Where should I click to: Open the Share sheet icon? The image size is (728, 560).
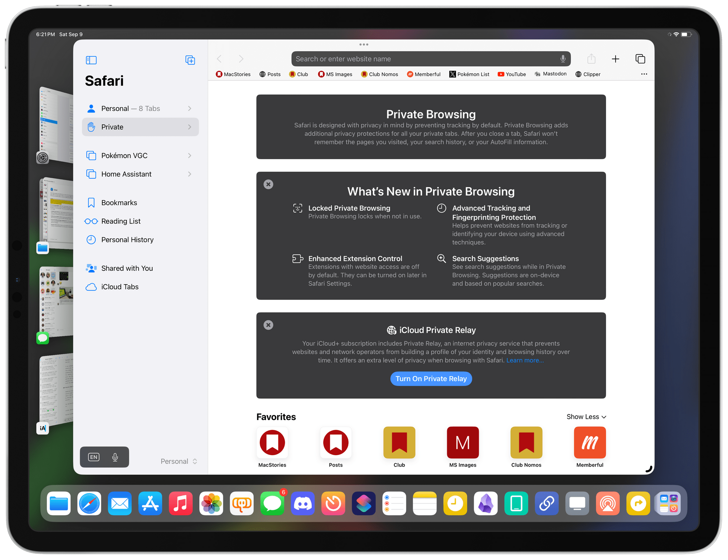591,59
